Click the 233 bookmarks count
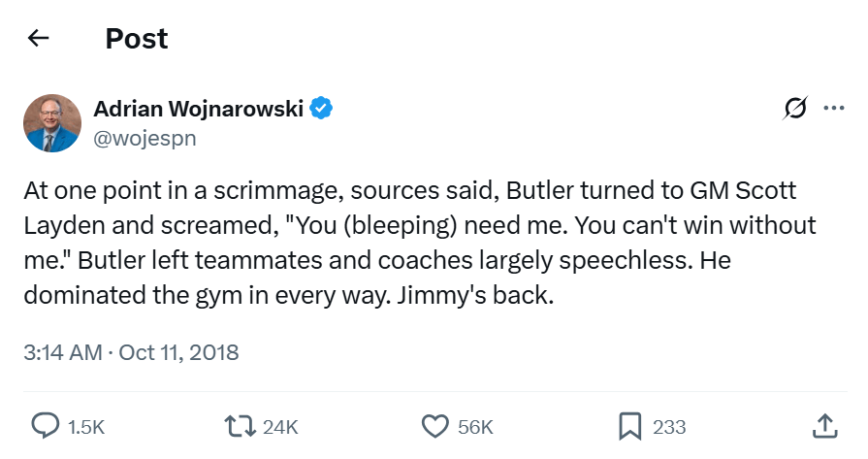Viewport: 868px width, 459px height. coord(669,427)
